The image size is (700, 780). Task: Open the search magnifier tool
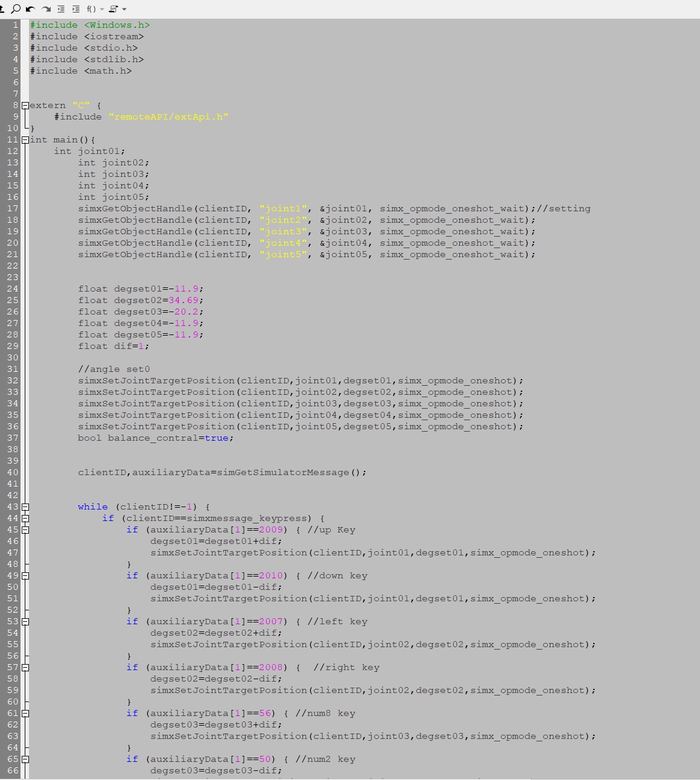(x=16, y=8)
